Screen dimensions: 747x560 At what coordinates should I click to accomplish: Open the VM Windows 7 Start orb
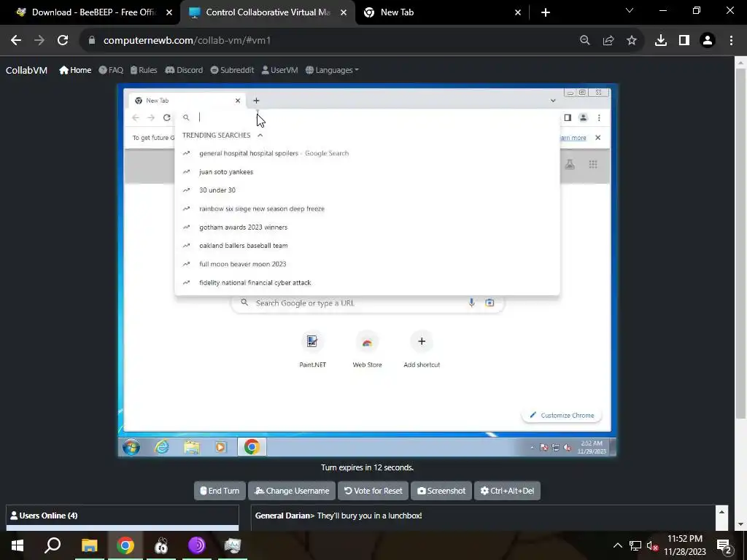131,447
